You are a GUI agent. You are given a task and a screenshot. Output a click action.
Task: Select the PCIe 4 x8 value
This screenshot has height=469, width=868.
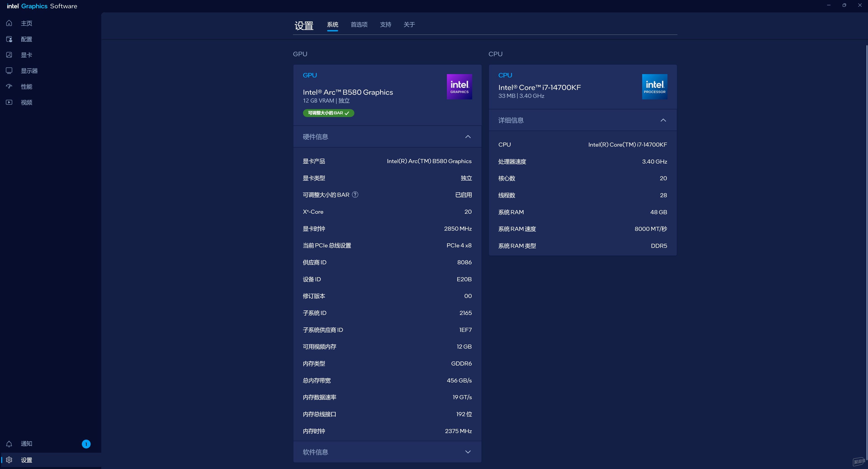[459, 245]
